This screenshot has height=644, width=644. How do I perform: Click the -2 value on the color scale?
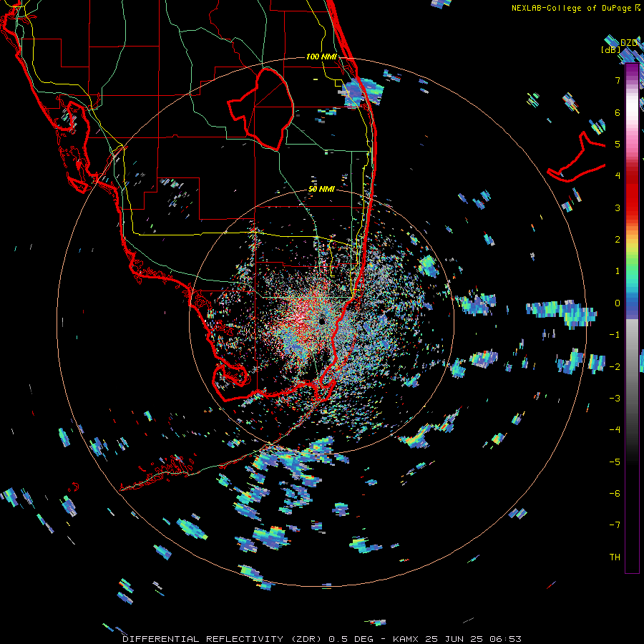pos(615,367)
